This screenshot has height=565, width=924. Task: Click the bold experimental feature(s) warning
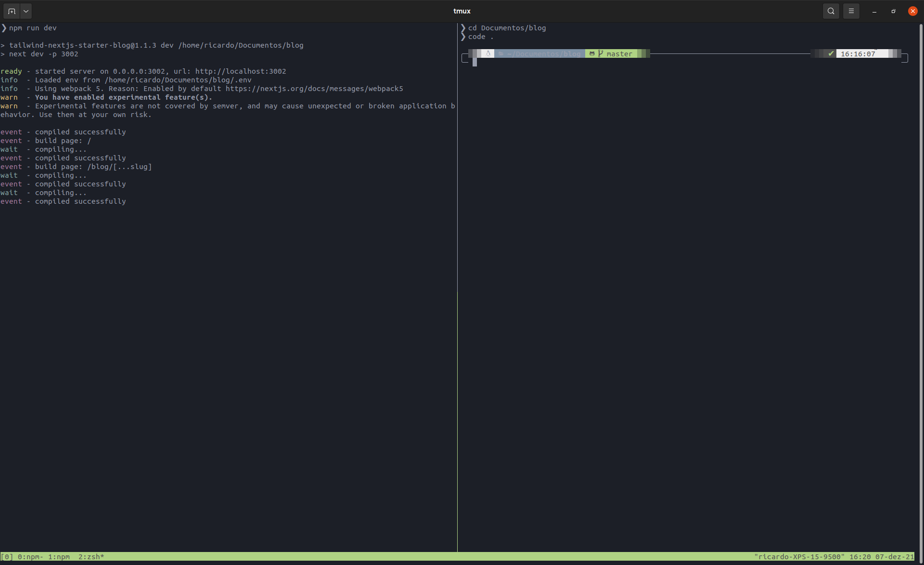[124, 97]
